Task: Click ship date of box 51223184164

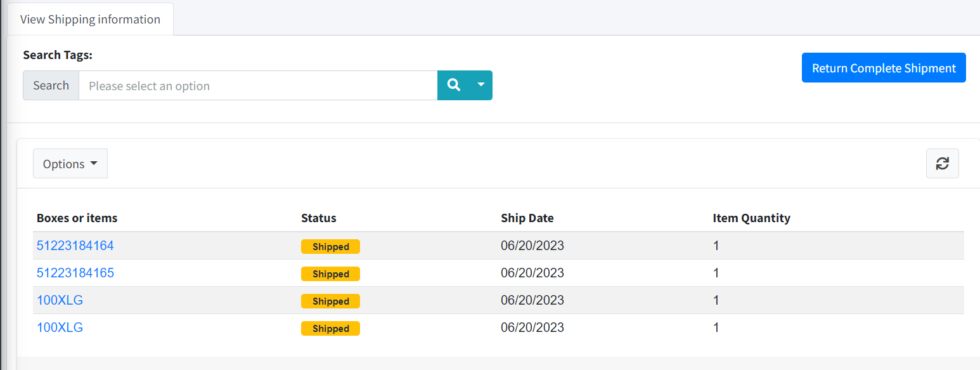Action: (x=532, y=246)
